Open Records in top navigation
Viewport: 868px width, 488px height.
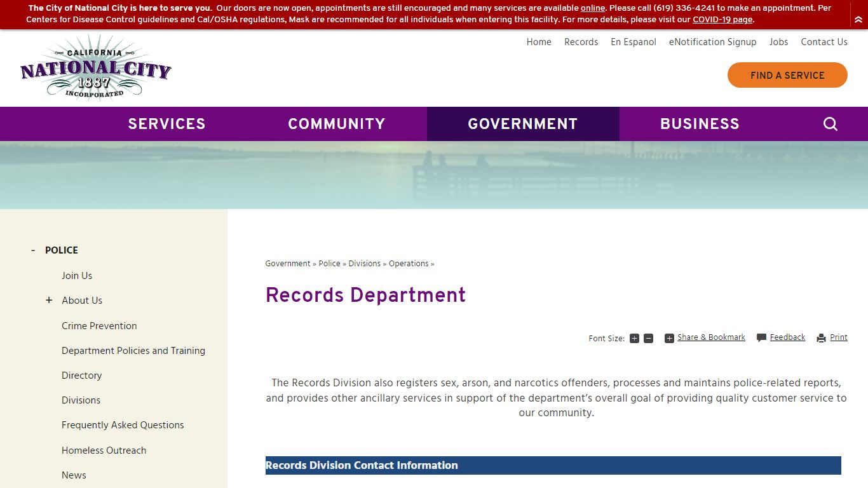(x=581, y=42)
